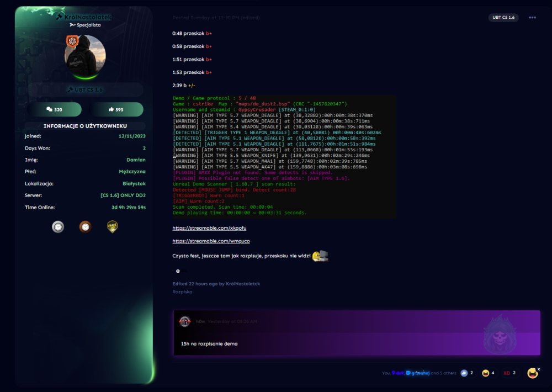Click the quoted text '15h na rozpisanie dema'
Viewport: 552px width, 392px height.
pos(209,344)
